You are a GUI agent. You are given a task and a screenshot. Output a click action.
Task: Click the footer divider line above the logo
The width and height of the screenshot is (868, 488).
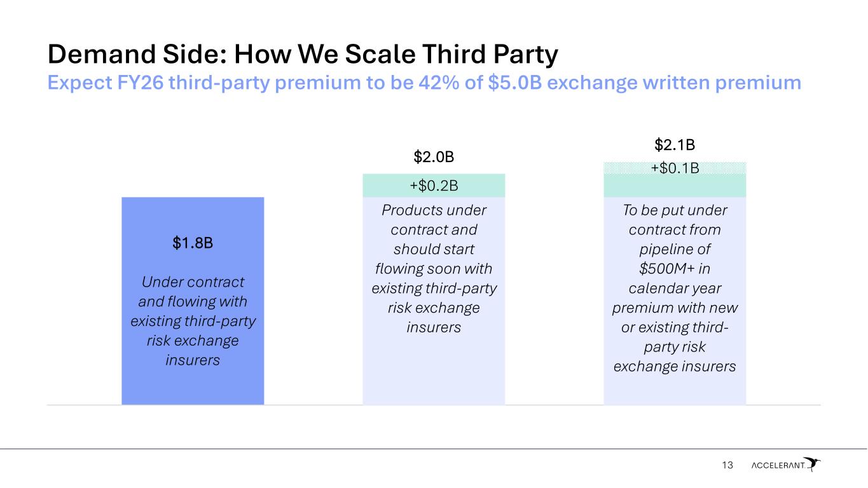(x=434, y=449)
